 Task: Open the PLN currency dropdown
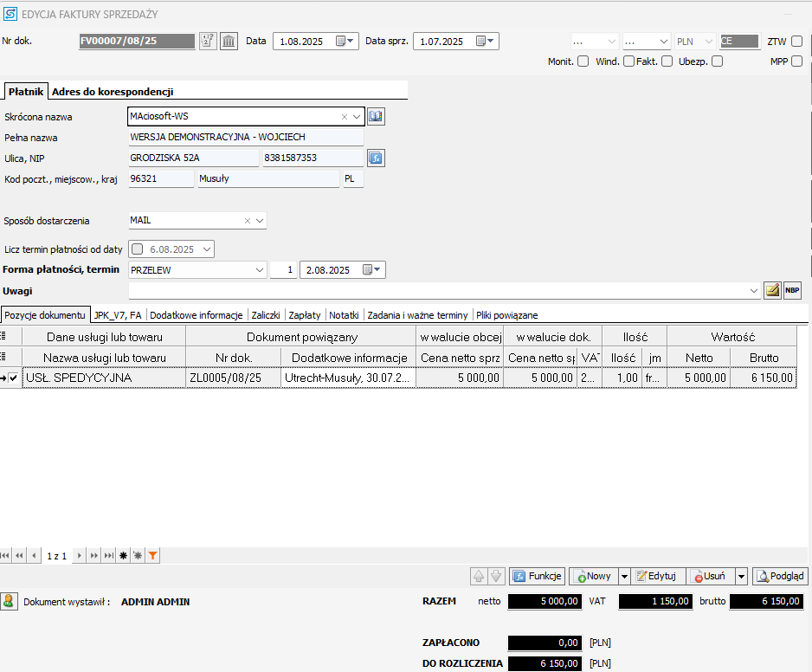coord(708,42)
